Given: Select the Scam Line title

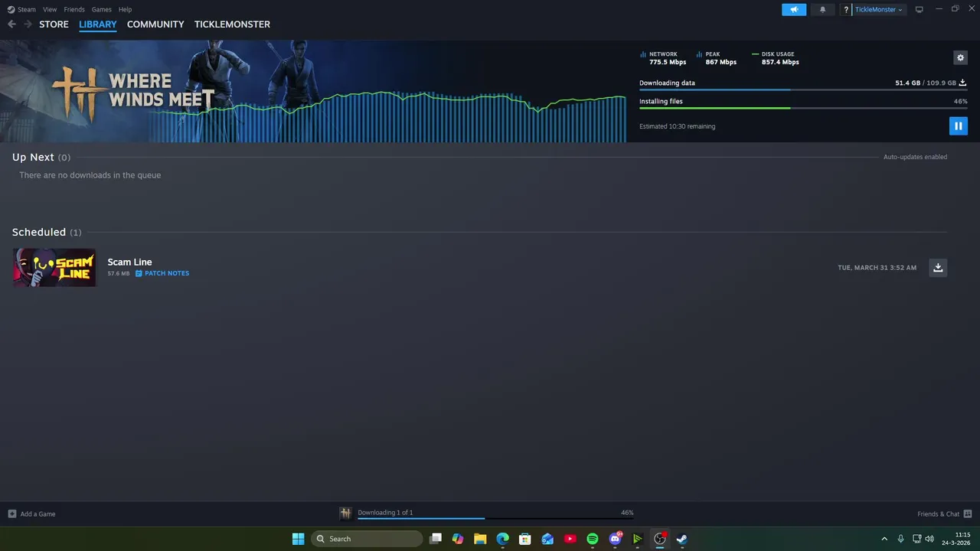Looking at the screenshot, I should (x=129, y=262).
